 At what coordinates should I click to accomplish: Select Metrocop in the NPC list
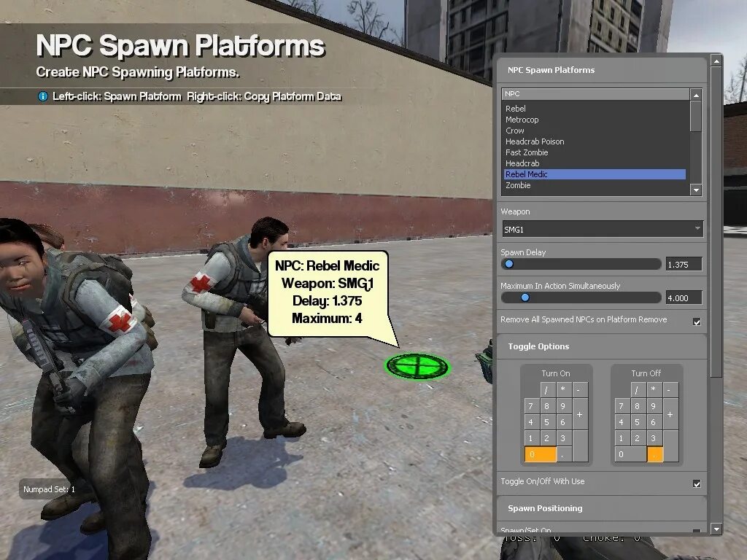click(595, 120)
